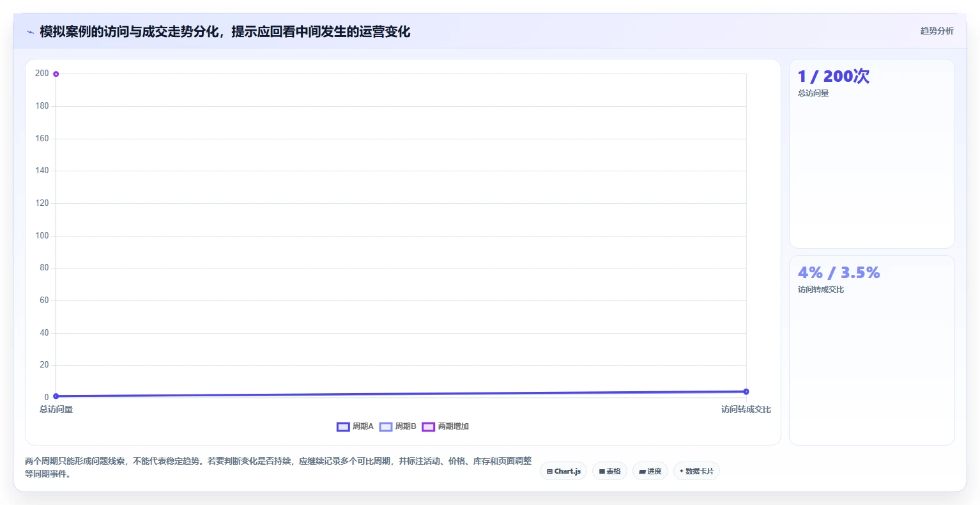980x505 pixels.
Task: Click the trend icon before the title
Action: point(30,32)
